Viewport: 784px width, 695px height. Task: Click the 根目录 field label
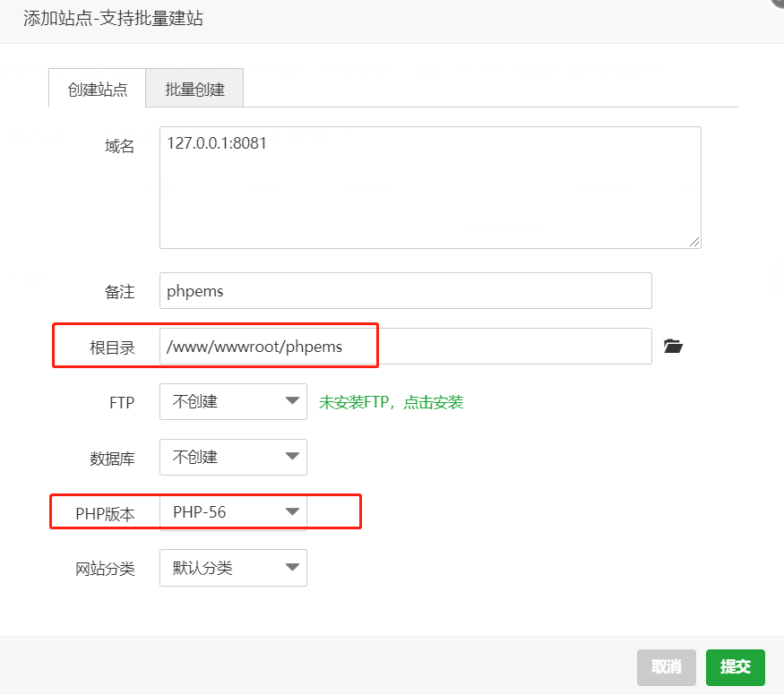(x=113, y=347)
